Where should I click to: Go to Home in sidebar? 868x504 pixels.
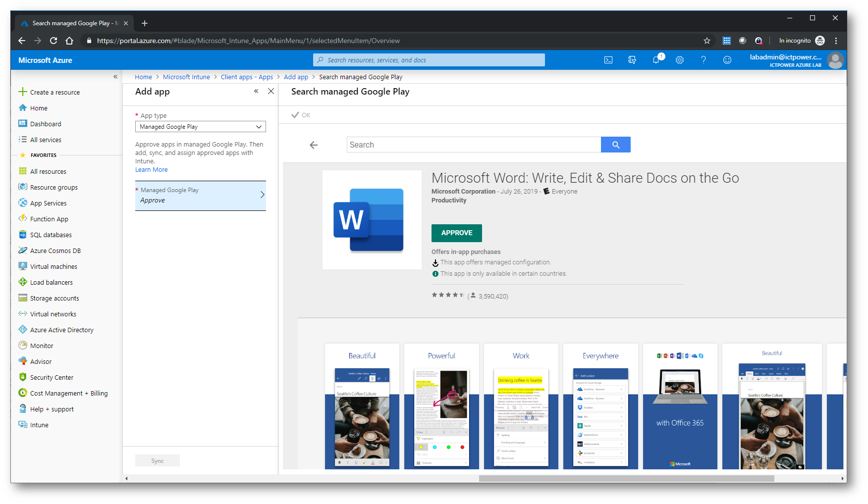coord(33,108)
